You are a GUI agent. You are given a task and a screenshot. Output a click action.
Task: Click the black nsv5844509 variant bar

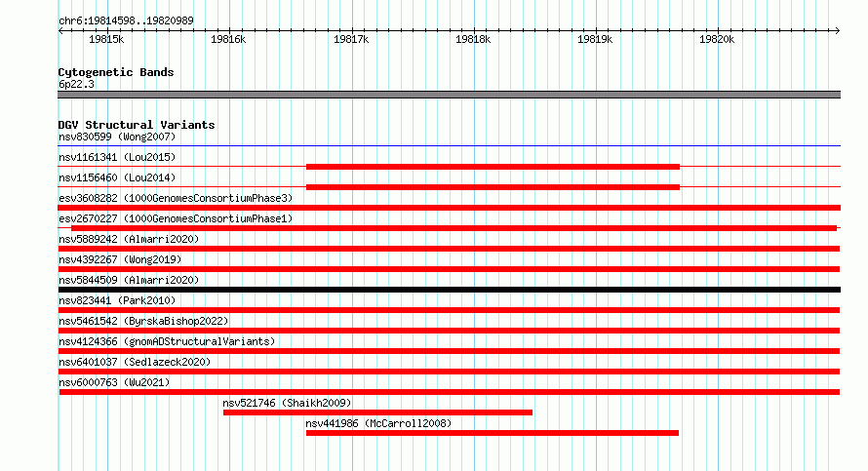pos(449,290)
